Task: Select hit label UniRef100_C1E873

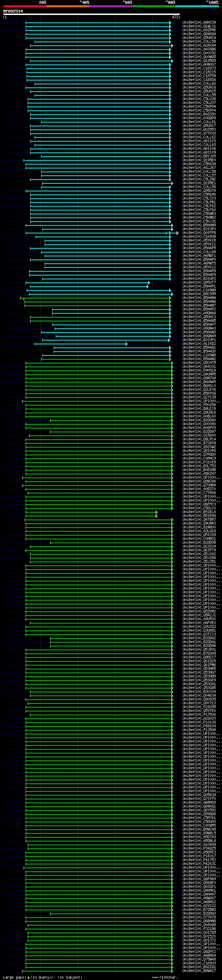Action: (x=199, y=68)
